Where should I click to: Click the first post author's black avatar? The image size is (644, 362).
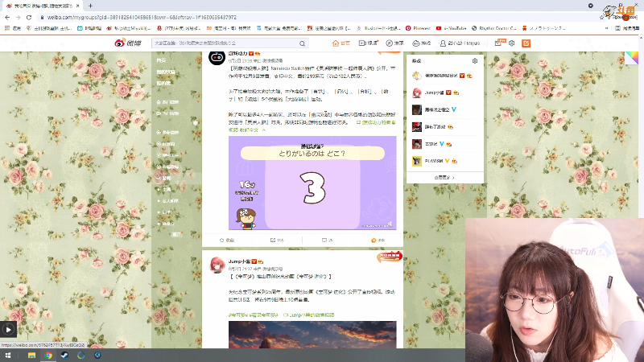pyautogui.click(x=217, y=57)
